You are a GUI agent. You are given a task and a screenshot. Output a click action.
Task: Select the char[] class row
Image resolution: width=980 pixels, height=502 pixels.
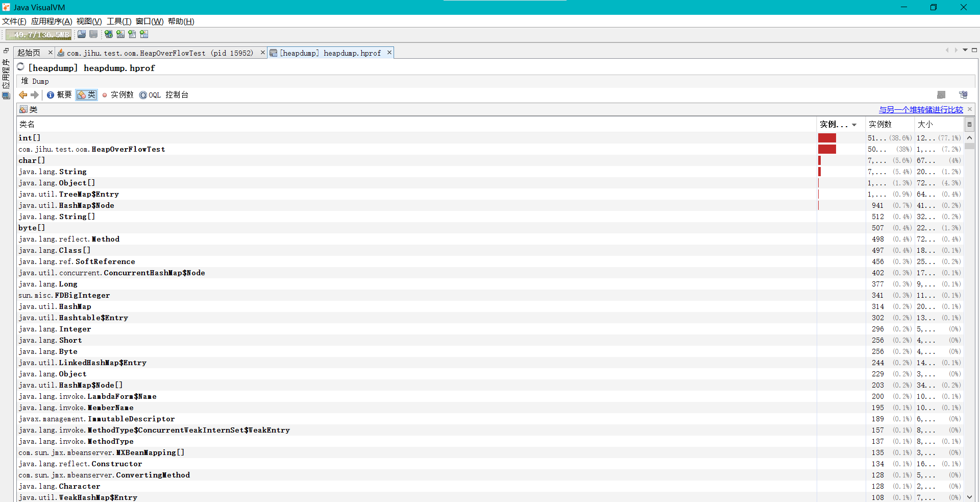click(x=490, y=160)
